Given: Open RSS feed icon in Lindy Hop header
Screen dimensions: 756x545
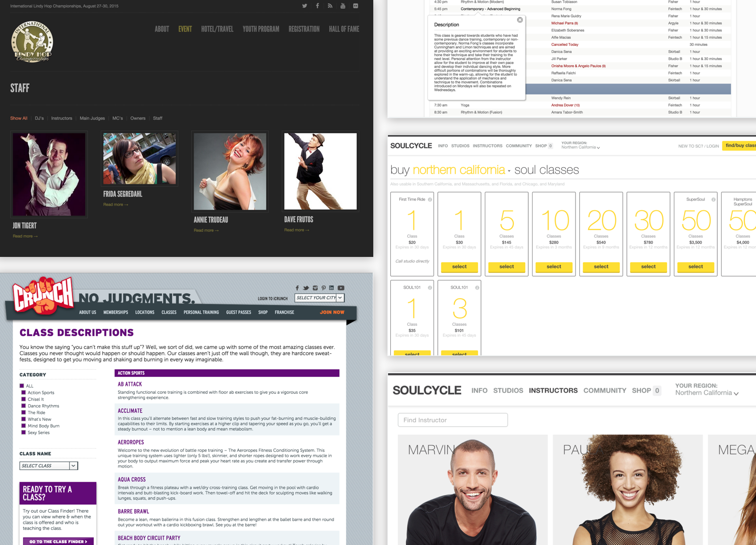Looking at the screenshot, I should (330, 6).
